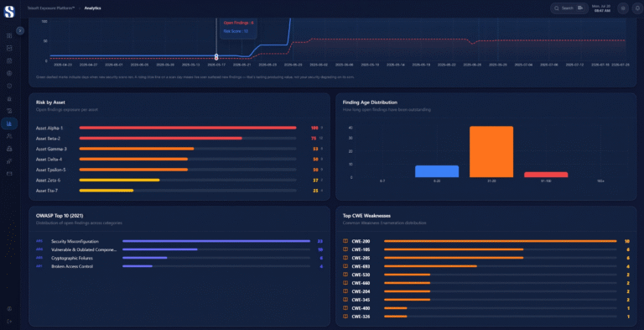
Task: Select the Asset Delta-4 row label
Action: coord(49,160)
